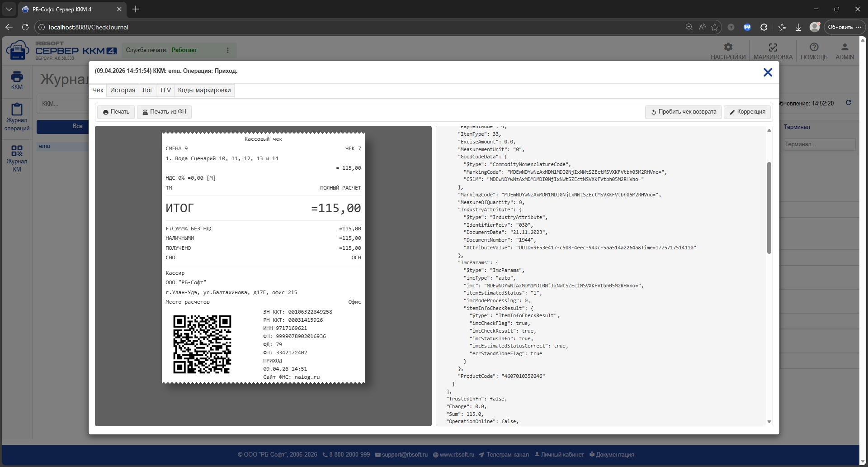Click JSON panel scroll-up arrow
Viewport: 868px width, 467px height.
click(769, 130)
